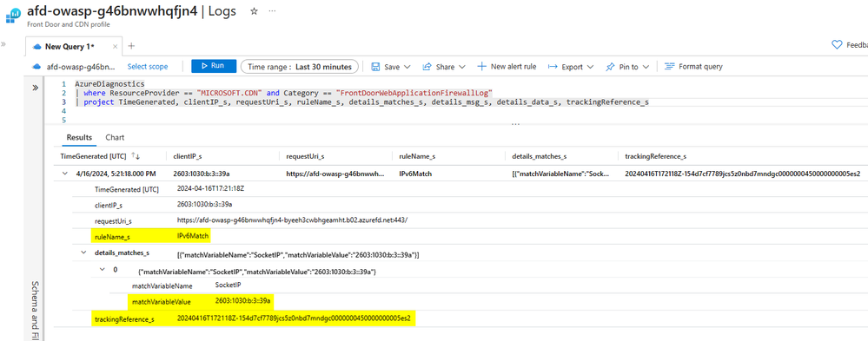This screenshot has height=341, width=868.
Task: Open the Schema and Filter vertical panel
Action: (x=35, y=310)
